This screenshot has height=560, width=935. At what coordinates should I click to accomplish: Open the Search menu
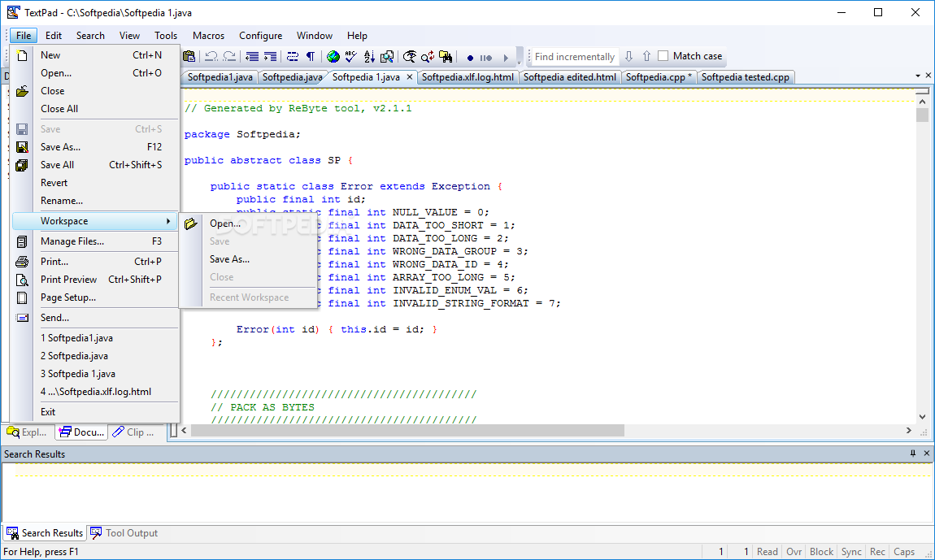[90, 36]
